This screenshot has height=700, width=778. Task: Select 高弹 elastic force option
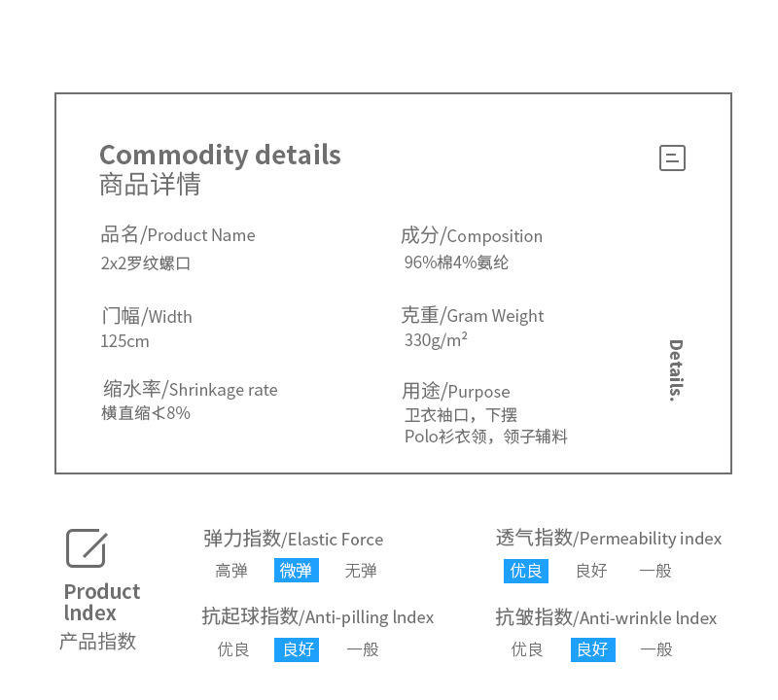click(x=231, y=571)
